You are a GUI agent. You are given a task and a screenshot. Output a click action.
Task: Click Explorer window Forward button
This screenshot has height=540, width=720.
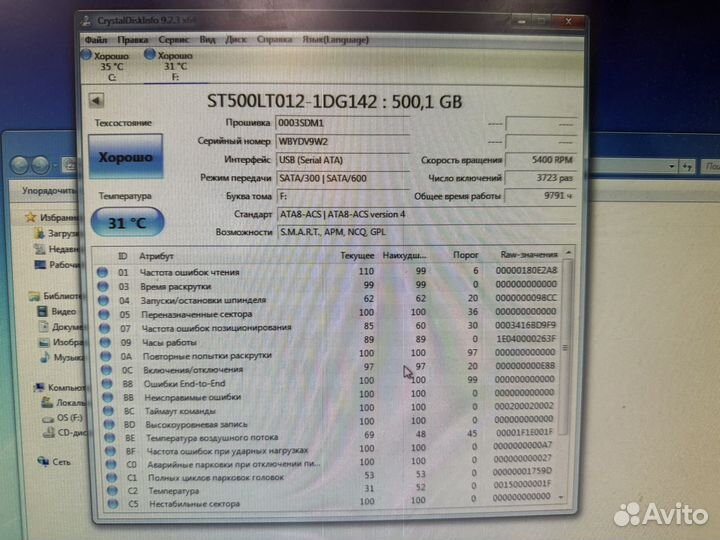[40, 165]
